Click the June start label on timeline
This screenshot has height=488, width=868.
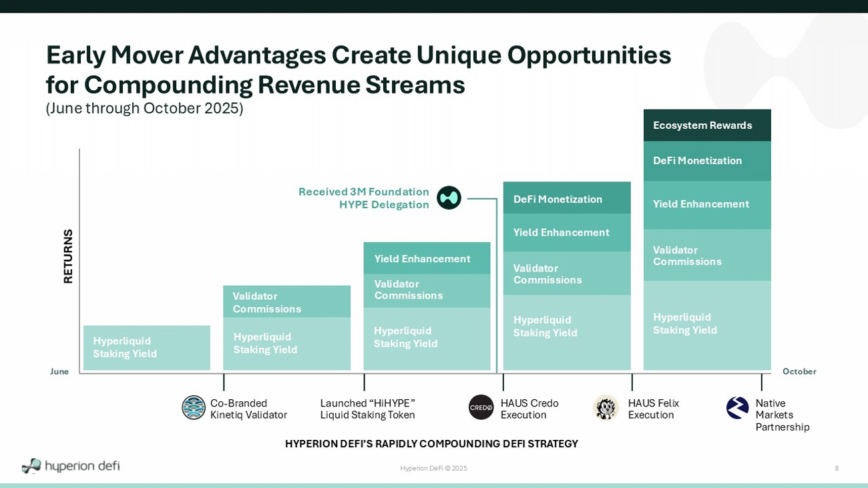click(59, 372)
